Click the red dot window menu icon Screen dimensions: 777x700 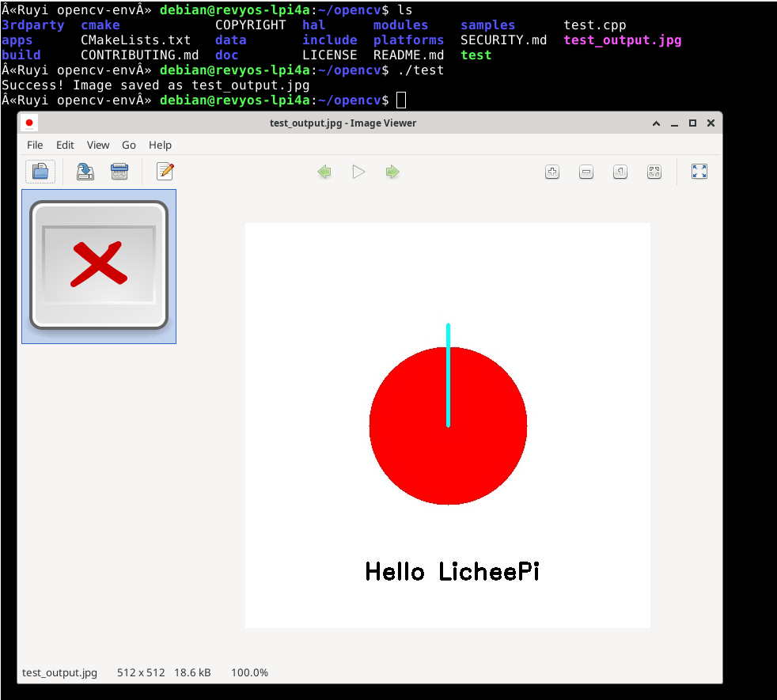pos(29,123)
